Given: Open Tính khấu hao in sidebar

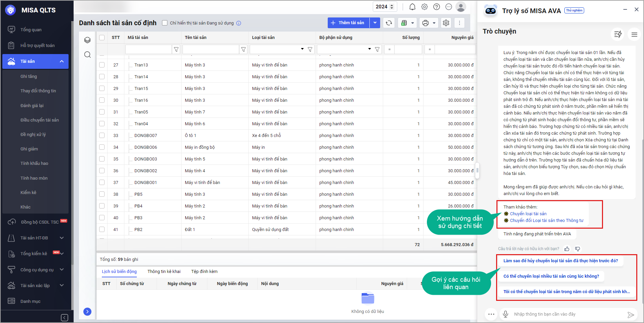Looking at the screenshot, I should coord(34,163).
